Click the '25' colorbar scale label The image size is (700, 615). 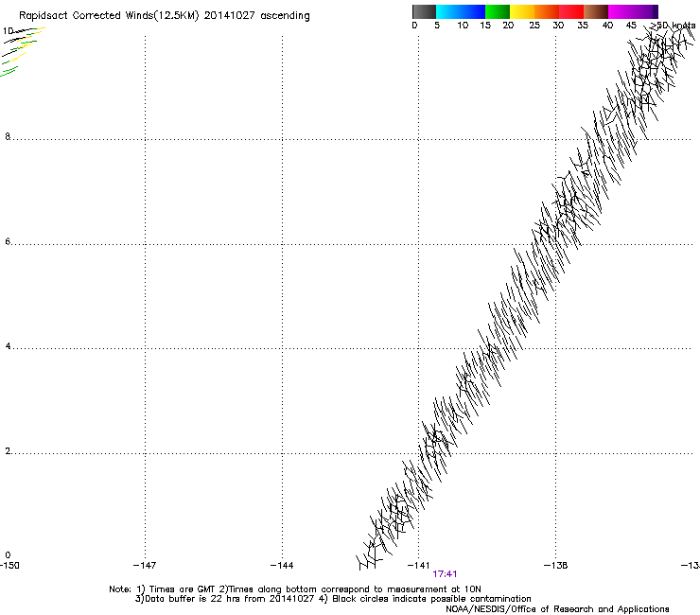534,26
